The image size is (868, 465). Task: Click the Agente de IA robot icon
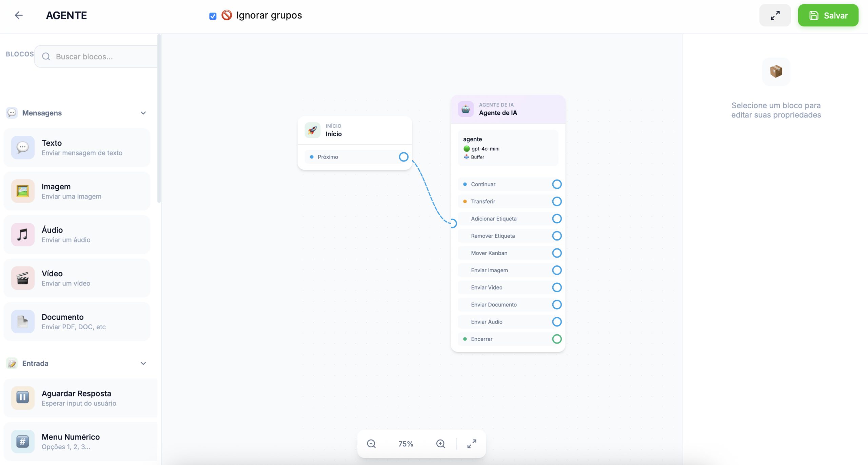[x=466, y=109]
